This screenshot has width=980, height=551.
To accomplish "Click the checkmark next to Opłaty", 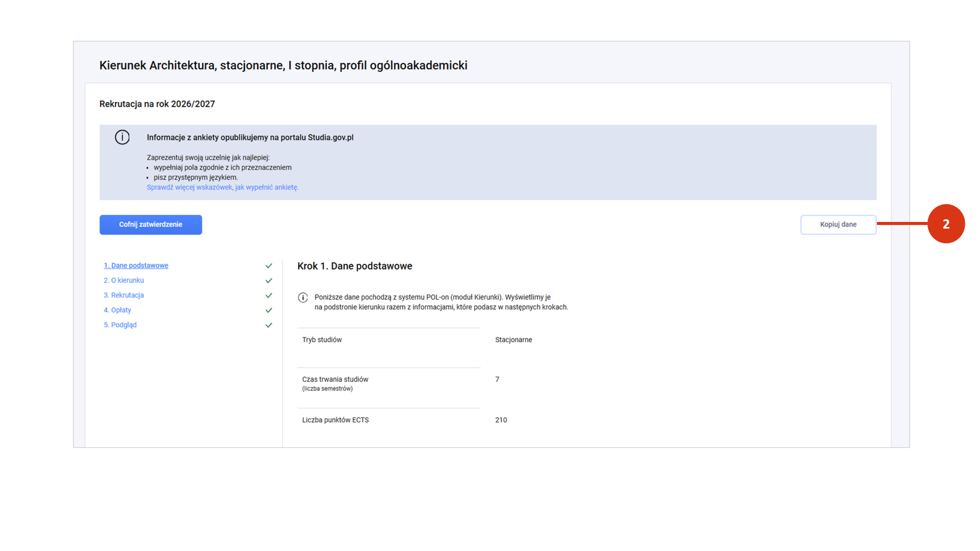I will click(269, 310).
